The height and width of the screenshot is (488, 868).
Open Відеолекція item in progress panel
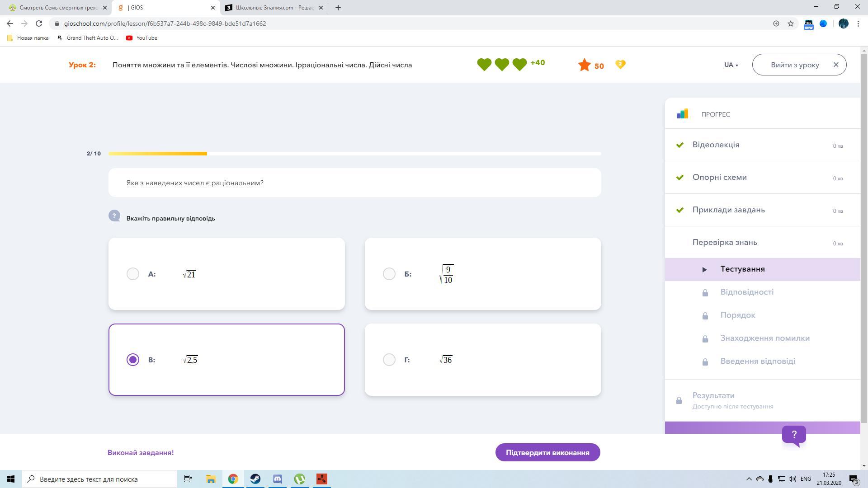[716, 145]
